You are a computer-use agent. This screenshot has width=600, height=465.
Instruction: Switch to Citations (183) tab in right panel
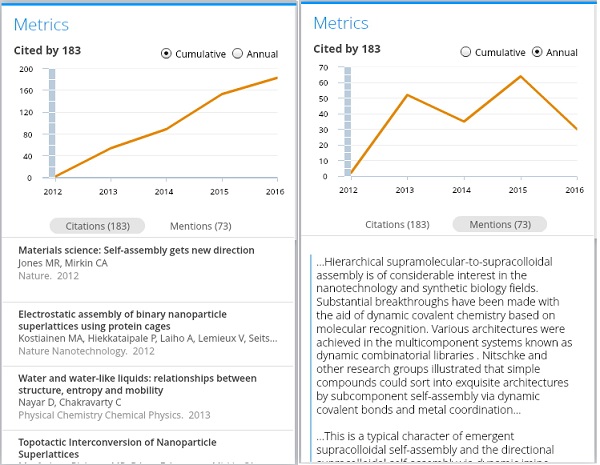tap(397, 224)
